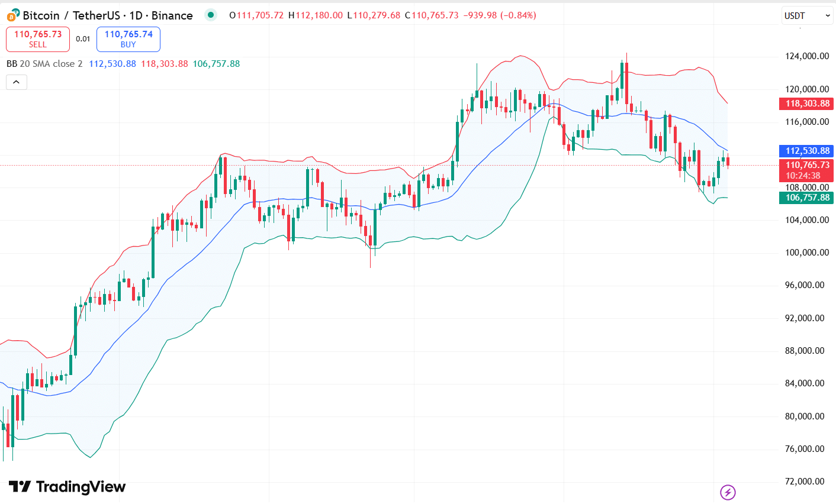Click the 0.01 spread value
Image resolution: width=836 pixels, height=504 pixels.
coord(83,38)
